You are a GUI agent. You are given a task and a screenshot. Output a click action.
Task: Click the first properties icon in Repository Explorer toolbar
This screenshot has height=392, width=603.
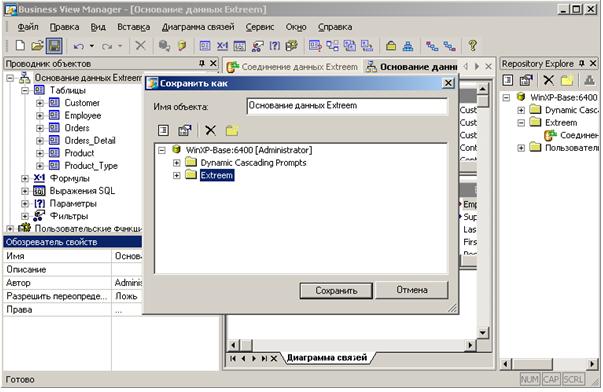508,80
